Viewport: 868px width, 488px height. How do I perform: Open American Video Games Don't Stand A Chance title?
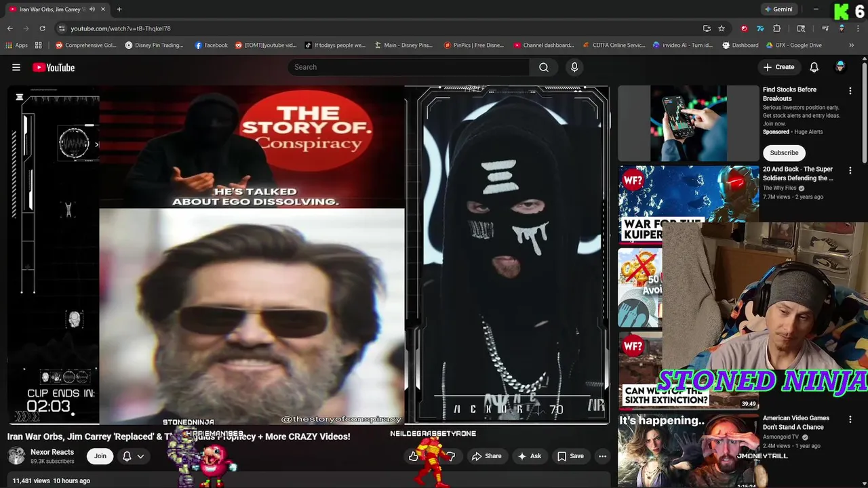(x=796, y=423)
